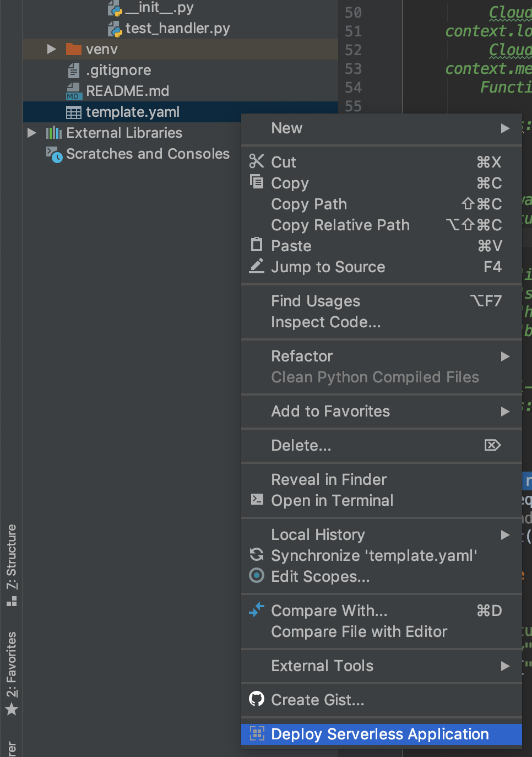Click the GitHub icon for Create Gist

(257, 699)
